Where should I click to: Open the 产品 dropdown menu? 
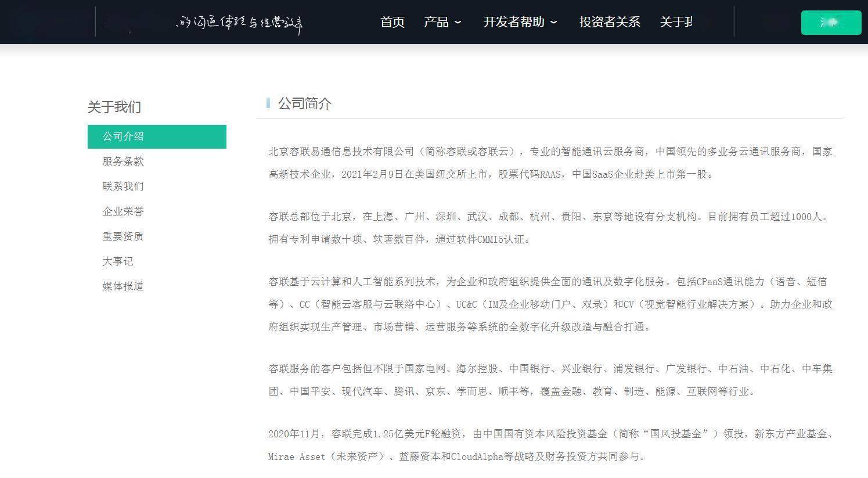coord(442,22)
